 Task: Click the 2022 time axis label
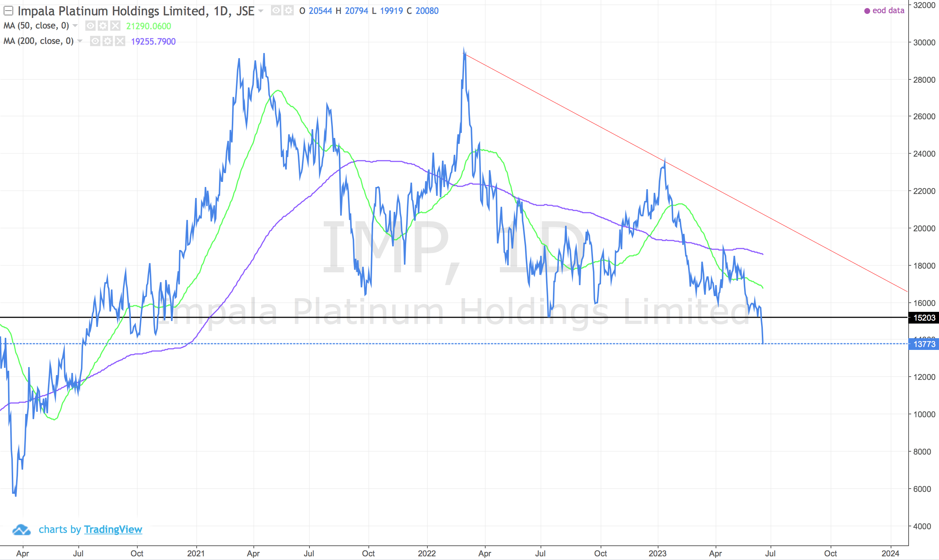[427, 553]
